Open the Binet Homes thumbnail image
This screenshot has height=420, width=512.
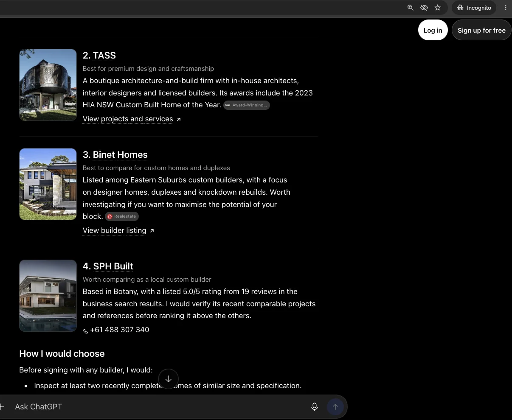(x=48, y=184)
